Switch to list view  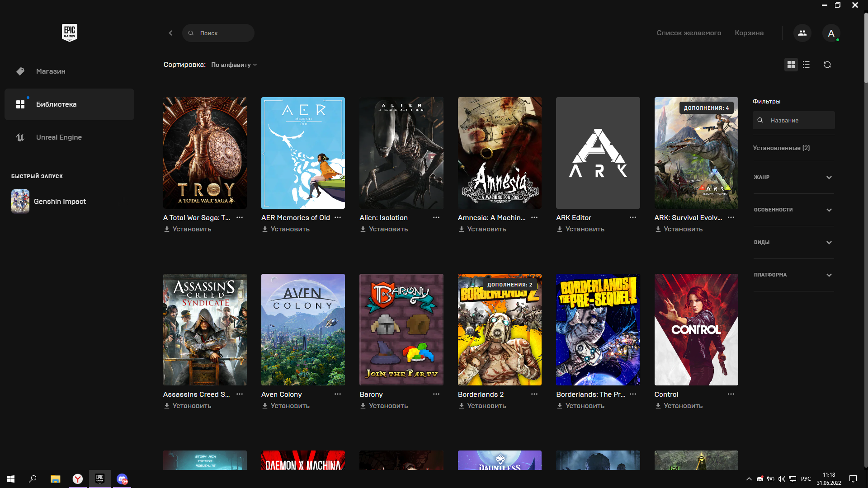(806, 65)
